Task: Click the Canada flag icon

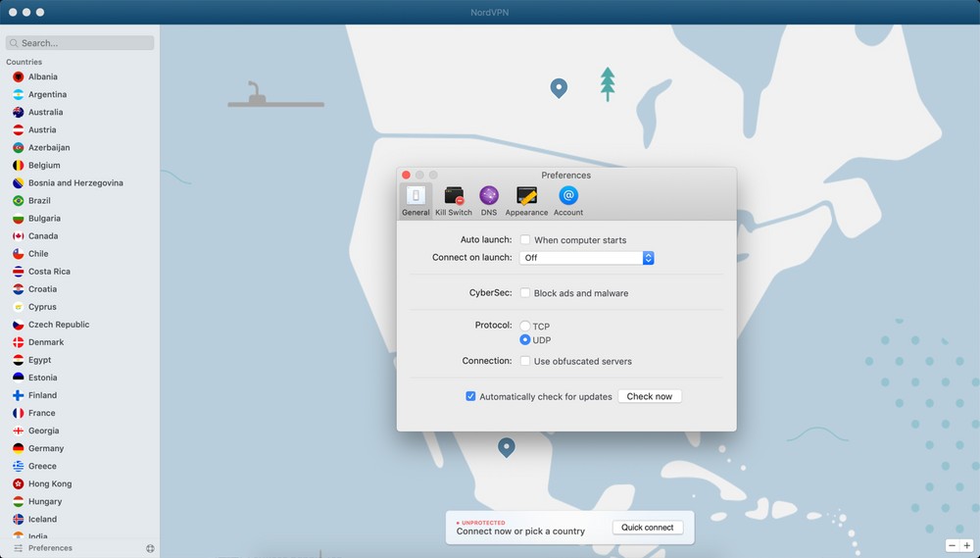Action: pyautogui.click(x=19, y=236)
